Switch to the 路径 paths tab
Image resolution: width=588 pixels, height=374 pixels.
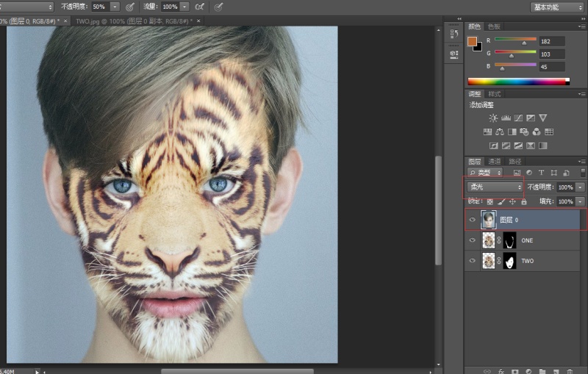(x=514, y=162)
